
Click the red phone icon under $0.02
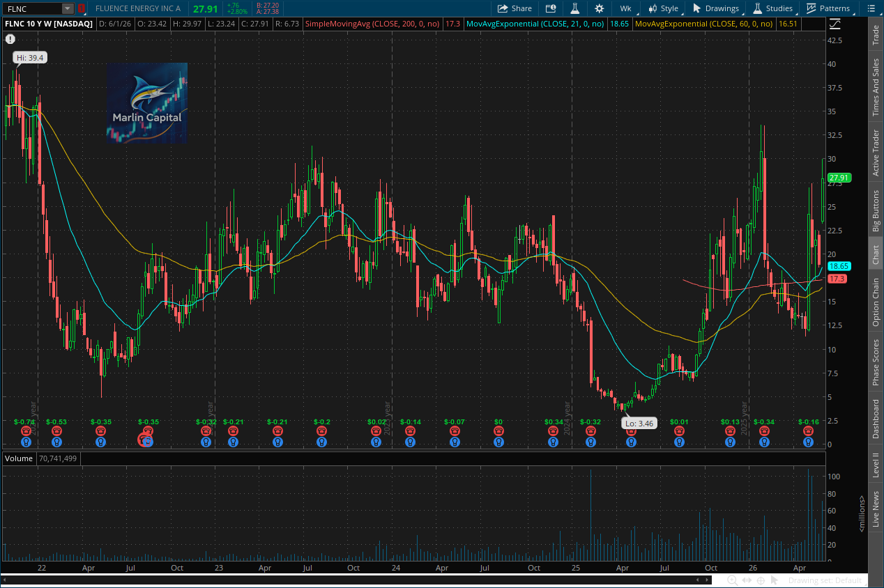coord(376,431)
